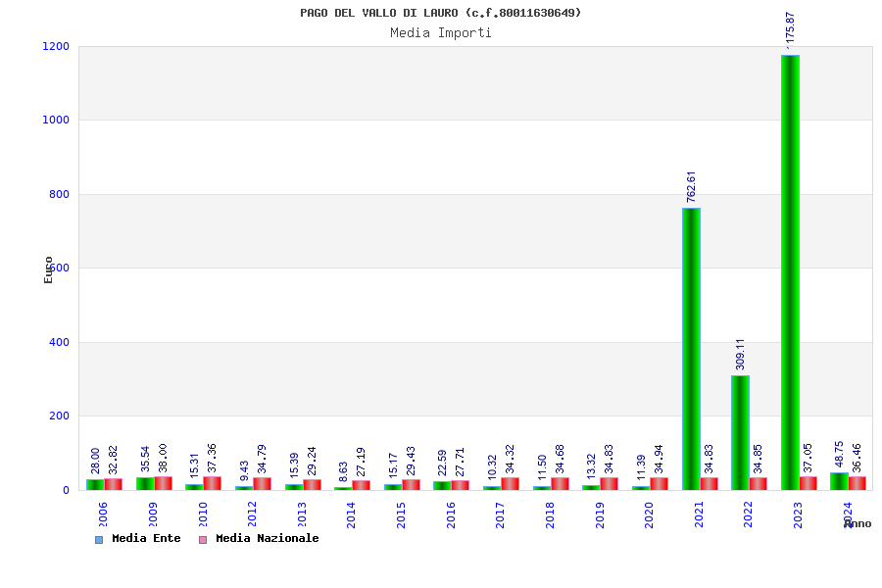This screenshot has height=588, width=882.
Task: Select the 2013 x-axis year label
Action: [x=302, y=514]
